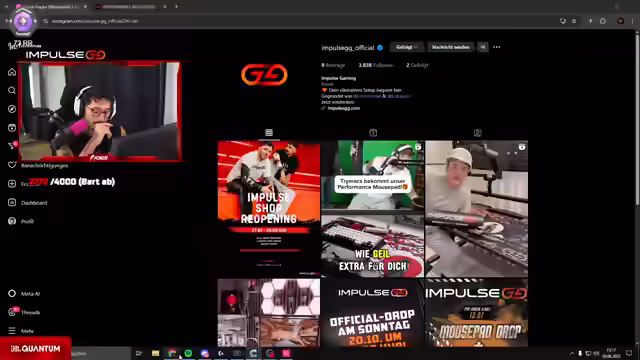Click the first founder mention after Gegründet von

click(x=367, y=96)
